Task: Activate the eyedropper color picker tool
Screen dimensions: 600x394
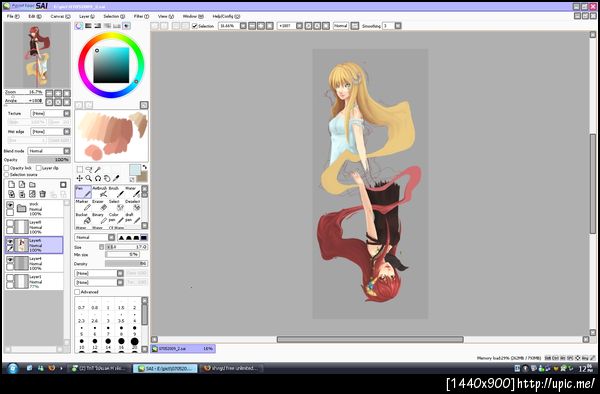Action: pyautogui.click(x=116, y=178)
